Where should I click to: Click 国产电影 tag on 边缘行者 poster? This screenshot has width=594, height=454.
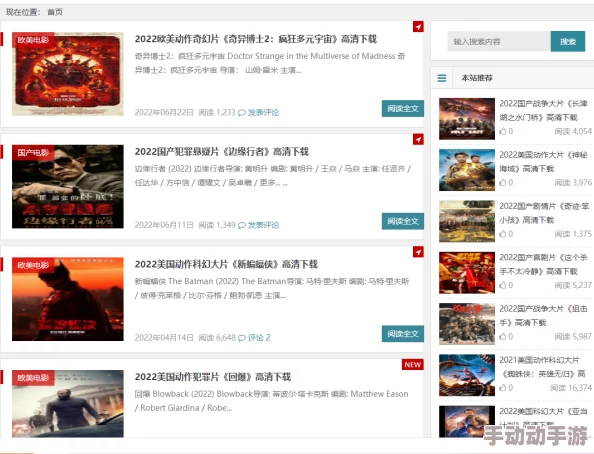pyautogui.click(x=33, y=152)
